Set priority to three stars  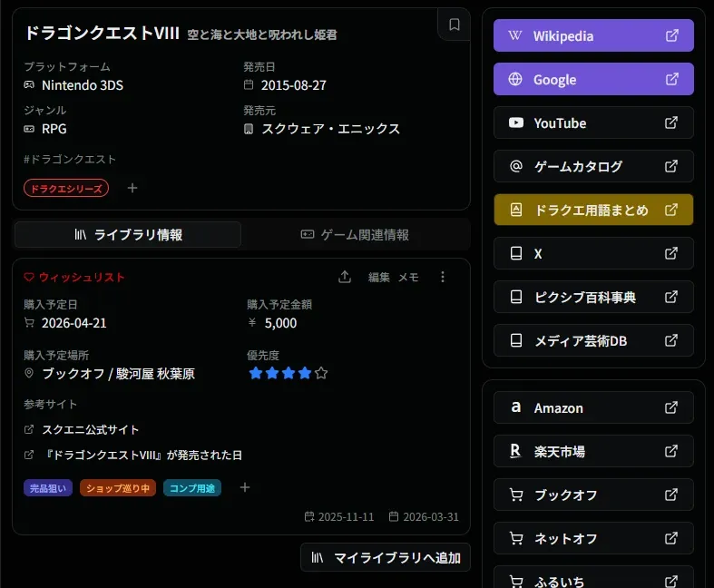(x=289, y=374)
